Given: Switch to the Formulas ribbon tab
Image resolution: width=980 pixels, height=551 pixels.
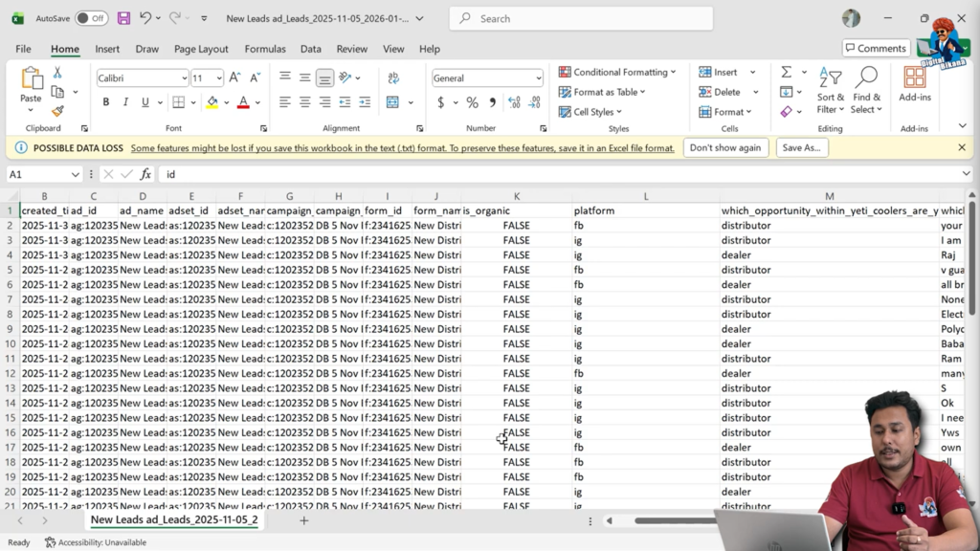Looking at the screenshot, I should [x=264, y=49].
